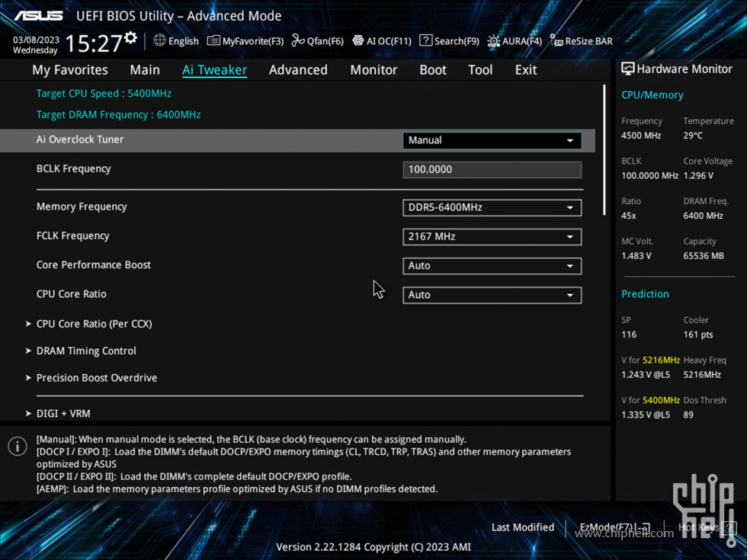The image size is (747, 560).
Task: Click the MyFavorite list icon
Action: pos(213,41)
